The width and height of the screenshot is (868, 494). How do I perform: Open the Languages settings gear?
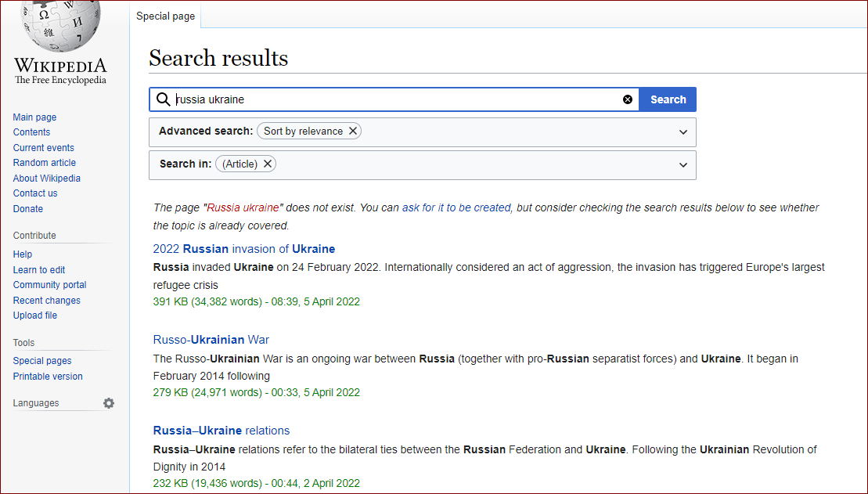109,403
